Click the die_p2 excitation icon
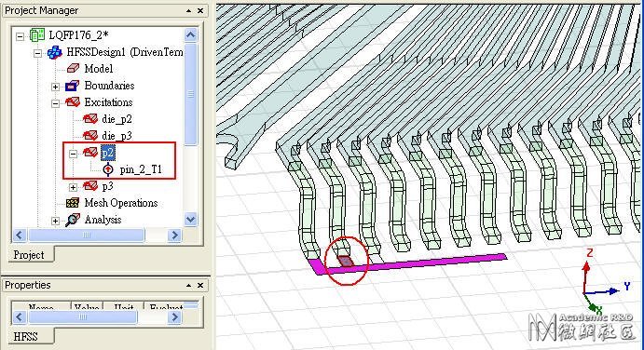Image resolution: width=644 pixels, height=350 pixels. coord(90,119)
